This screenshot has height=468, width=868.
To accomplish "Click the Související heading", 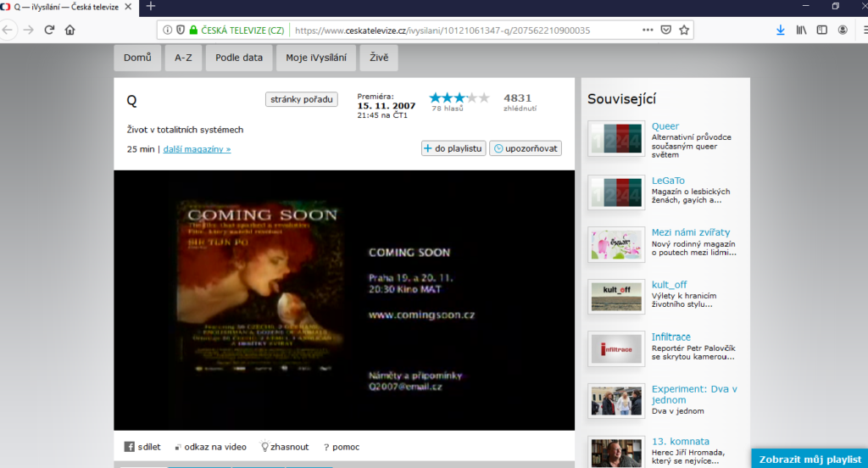I will point(621,99).
